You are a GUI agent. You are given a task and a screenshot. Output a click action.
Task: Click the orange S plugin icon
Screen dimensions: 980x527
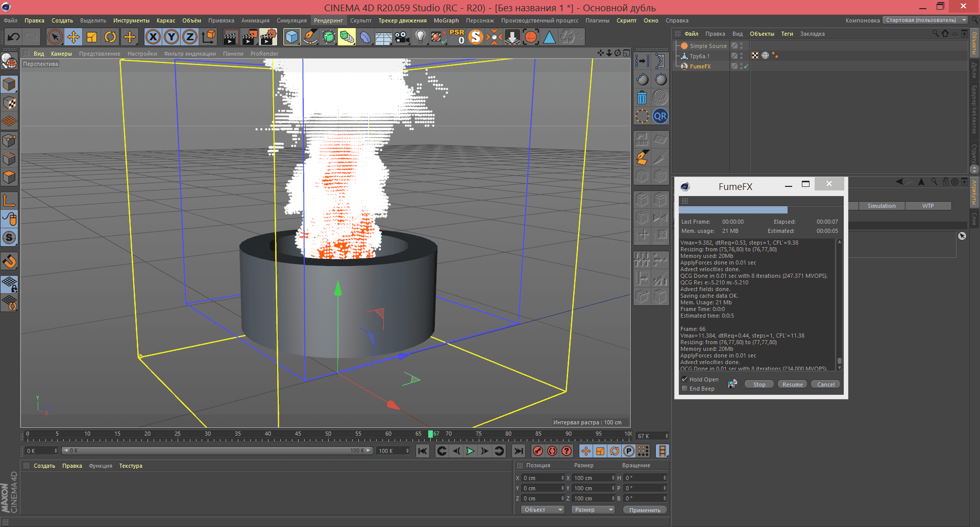click(x=476, y=37)
